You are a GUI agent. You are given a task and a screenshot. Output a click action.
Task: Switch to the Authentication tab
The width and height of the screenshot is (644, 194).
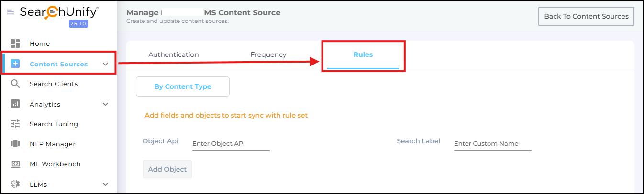(x=174, y=54)
